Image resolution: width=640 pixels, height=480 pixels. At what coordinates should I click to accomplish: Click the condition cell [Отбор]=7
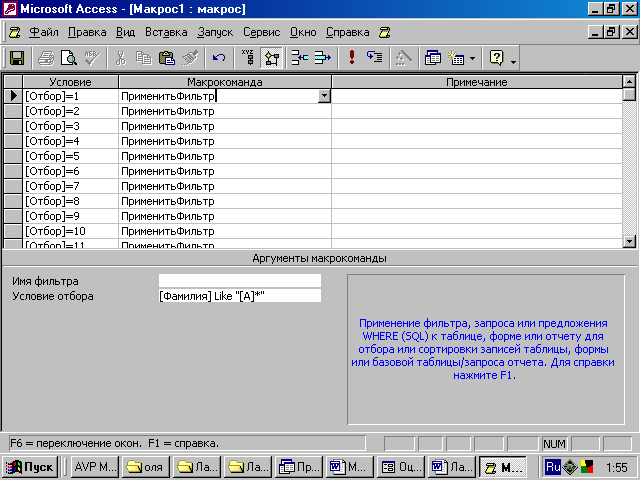tap(71, 186)
